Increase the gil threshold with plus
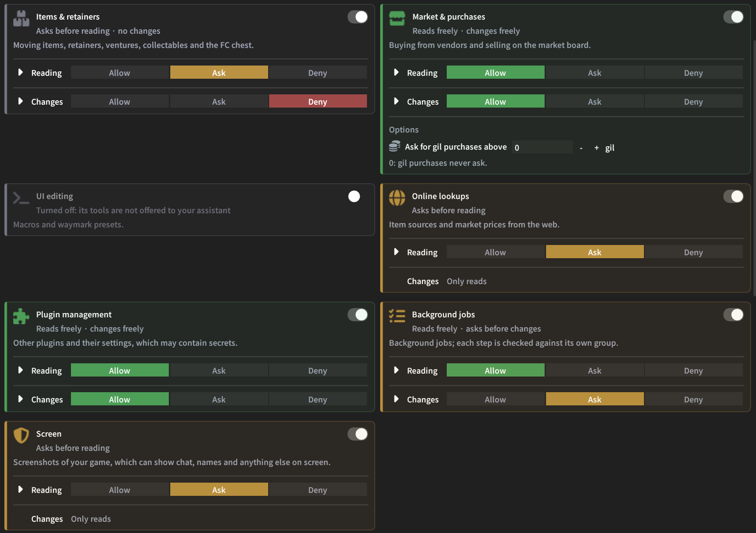This screenshot has height=533, width=756. click(596, 147)
